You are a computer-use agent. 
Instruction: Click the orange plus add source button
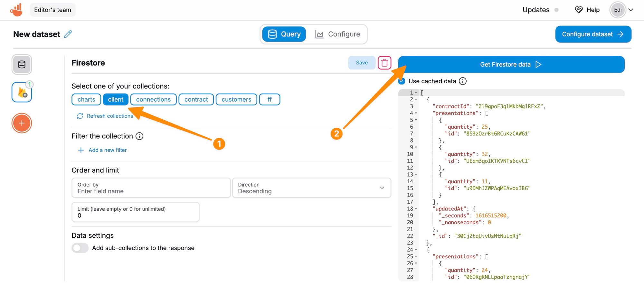pos(22,123)
